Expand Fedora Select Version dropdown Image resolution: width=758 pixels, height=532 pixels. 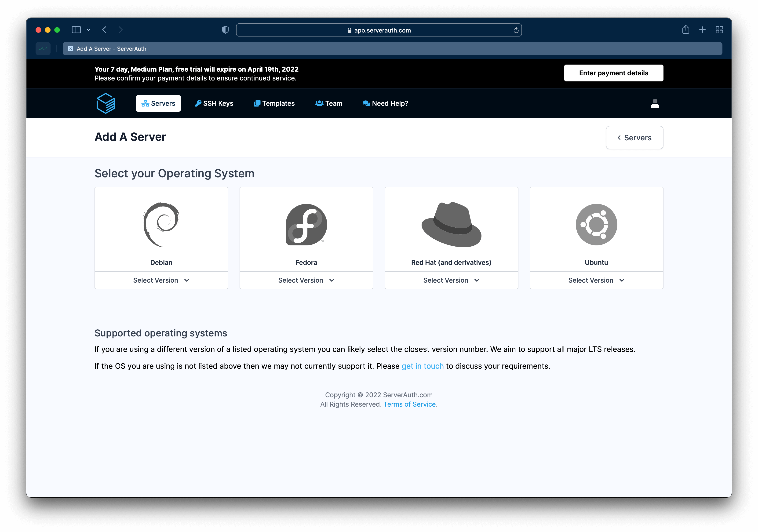306,280
